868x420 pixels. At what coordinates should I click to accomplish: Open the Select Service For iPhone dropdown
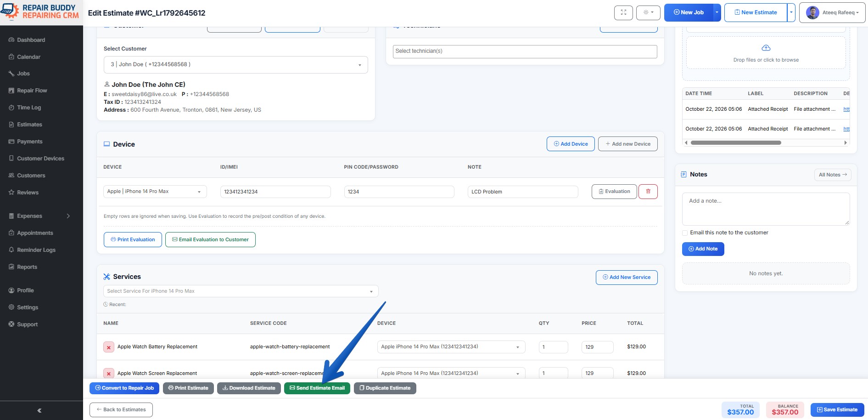tap(241, 291)
